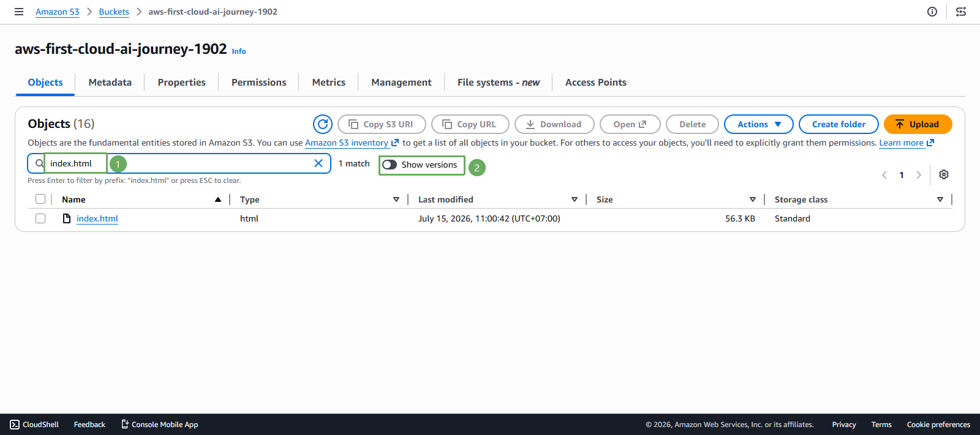
Task: Open the index.html object link
Action: coord(97,218)
